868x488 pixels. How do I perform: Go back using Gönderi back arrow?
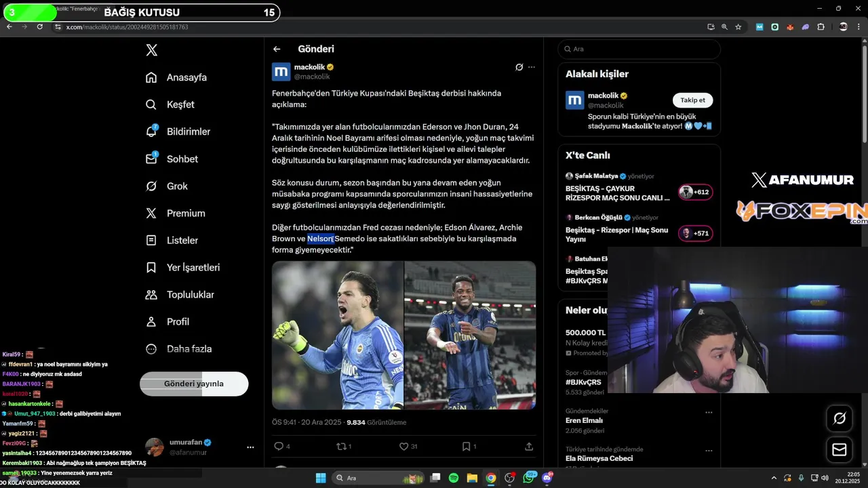click(x=277, y=49)
